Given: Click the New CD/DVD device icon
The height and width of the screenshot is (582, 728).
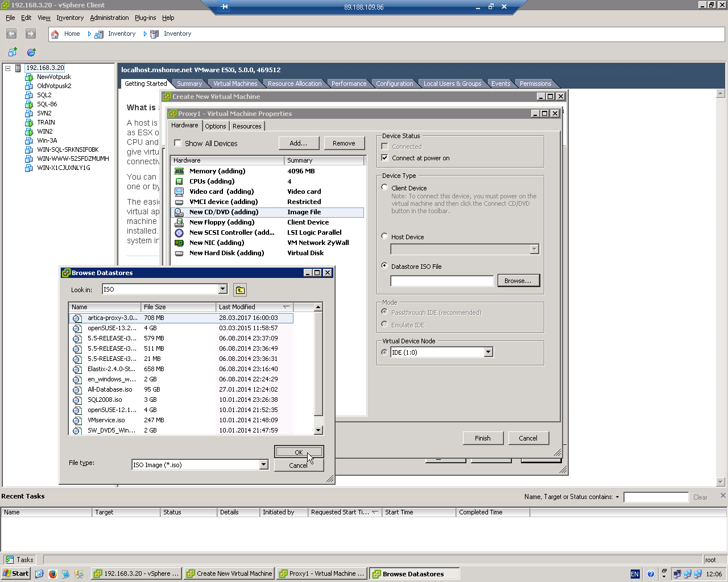Looking at the screenshot, I should click(179, 212).
